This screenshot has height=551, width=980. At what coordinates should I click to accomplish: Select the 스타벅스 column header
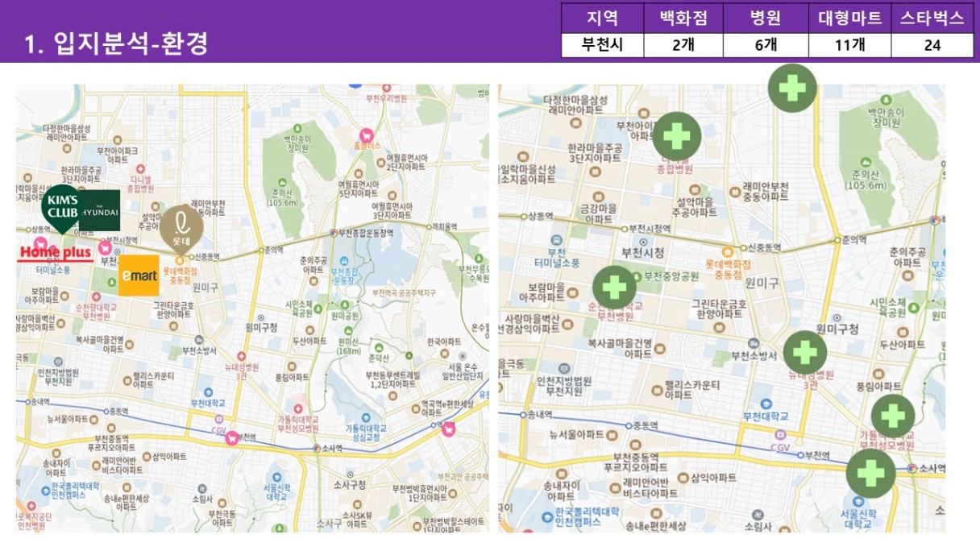click(932, 19)
